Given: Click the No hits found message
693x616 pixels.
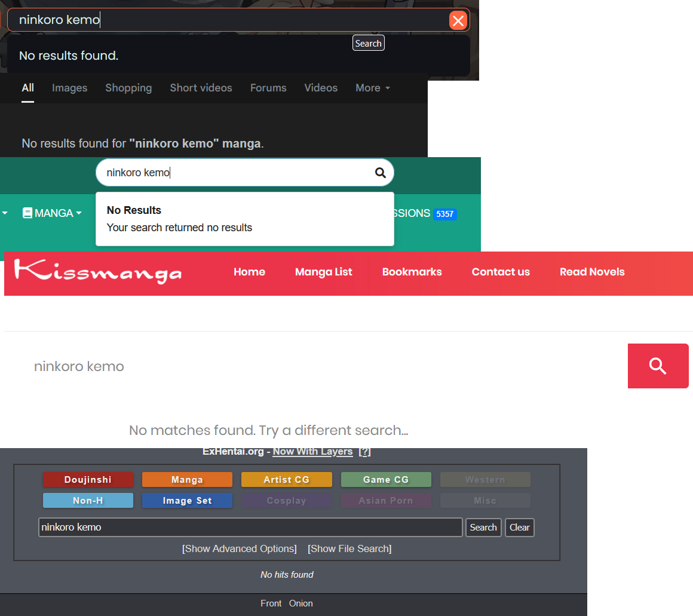Looking at the screenshot, I should [287, 574].
